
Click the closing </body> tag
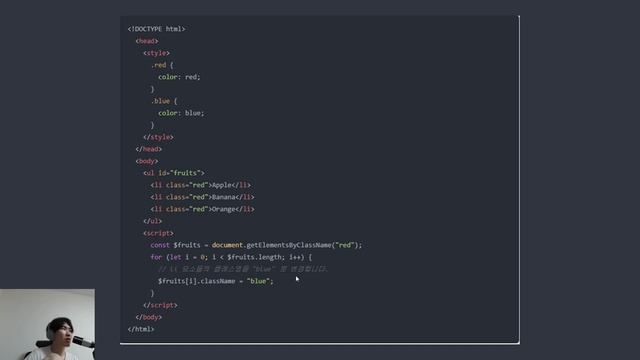pyautogui.click(x=149, y=317)
